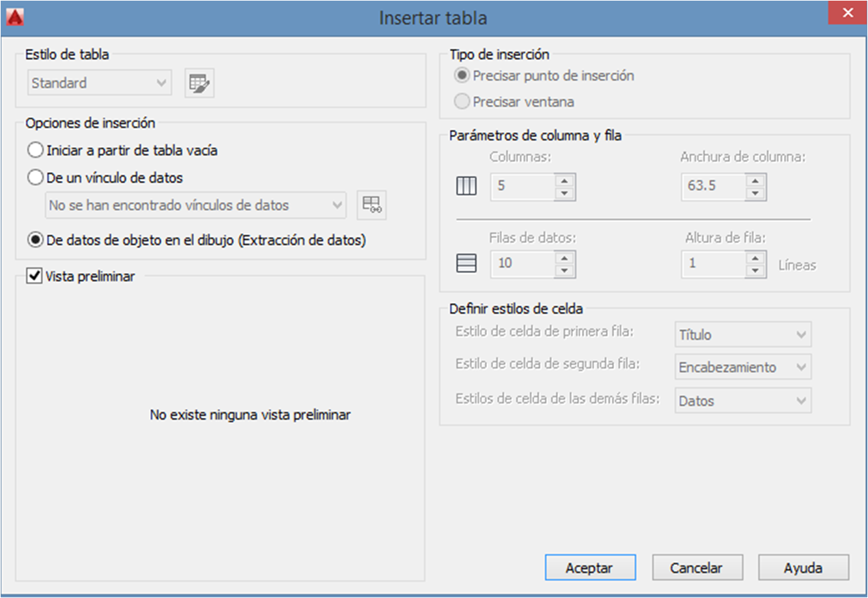Open the table style editor icon
The width and height of the screenshot is (868, 598).
tap(199, 83)
